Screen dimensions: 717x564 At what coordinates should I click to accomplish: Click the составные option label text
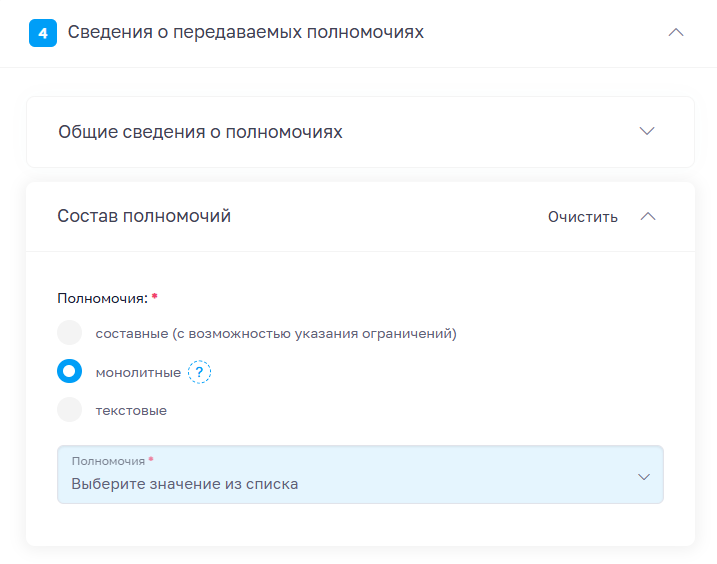click(x=276, y=333)
